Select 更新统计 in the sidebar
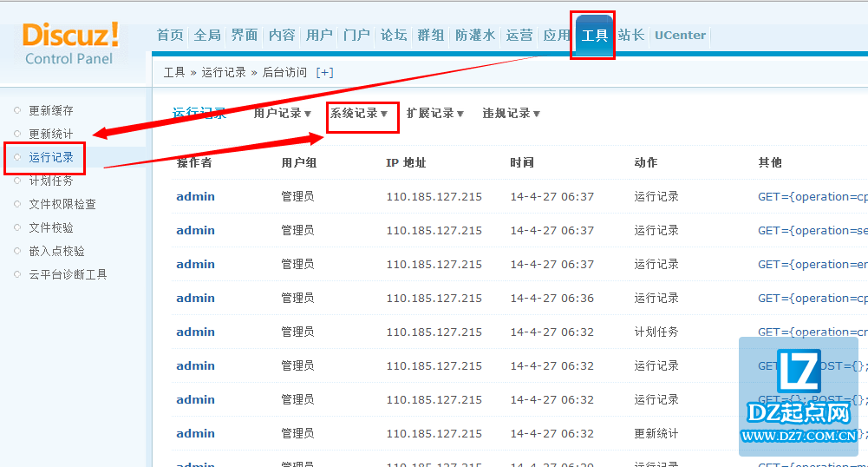This screenshot has height=467, width=868. [x=51, y=135]
